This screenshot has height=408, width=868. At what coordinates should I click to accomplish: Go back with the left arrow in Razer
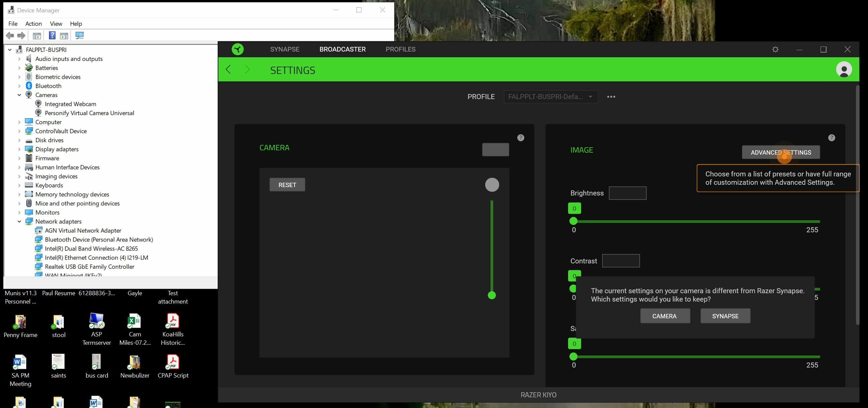[x=228, y=70]
